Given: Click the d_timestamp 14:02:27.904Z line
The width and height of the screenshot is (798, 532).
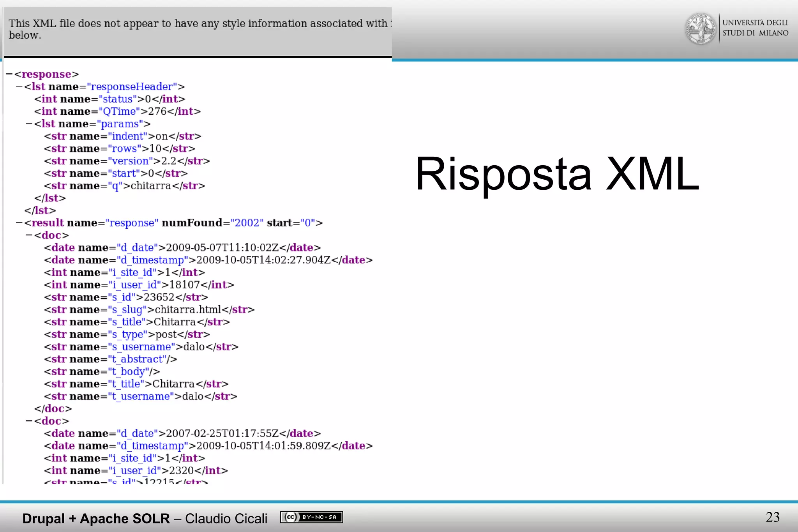Looking at the screenshot, I should pos(208,260).
